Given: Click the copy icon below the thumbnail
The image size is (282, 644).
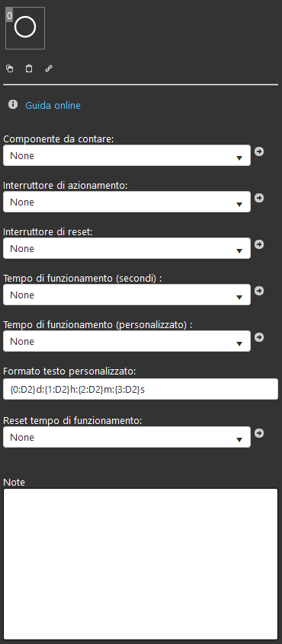Looking at the screenshot, I should [9, 69].
